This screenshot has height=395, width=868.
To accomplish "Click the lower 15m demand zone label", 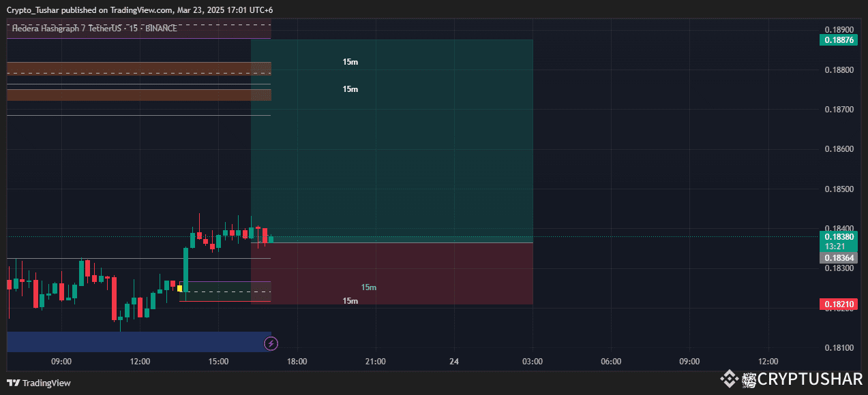I will [349, 300].
